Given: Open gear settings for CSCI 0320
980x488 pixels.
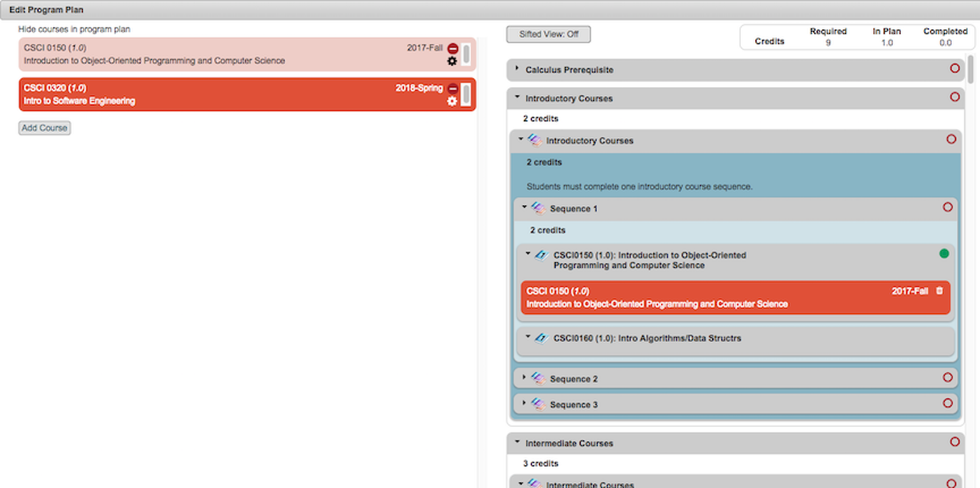Looking at the screenshot, I should (x=452, y=101).
